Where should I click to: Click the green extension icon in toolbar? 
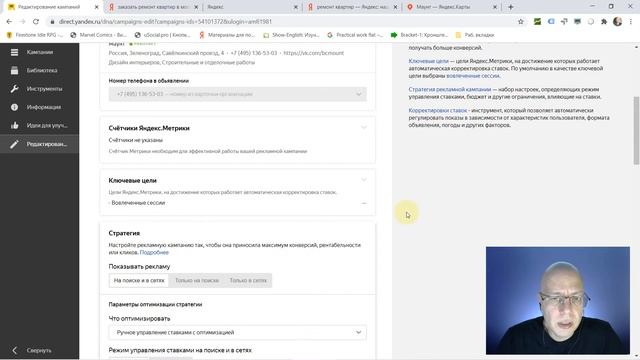click(x=537, y=22)
